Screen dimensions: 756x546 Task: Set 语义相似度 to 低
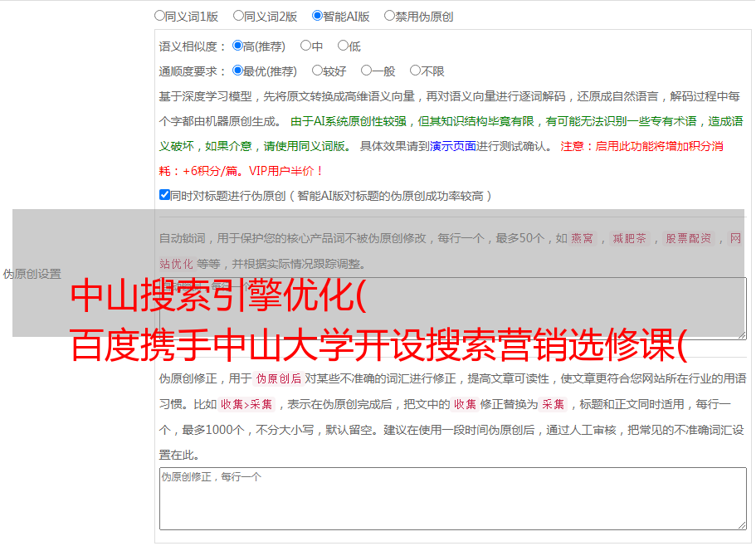point(343,46)
